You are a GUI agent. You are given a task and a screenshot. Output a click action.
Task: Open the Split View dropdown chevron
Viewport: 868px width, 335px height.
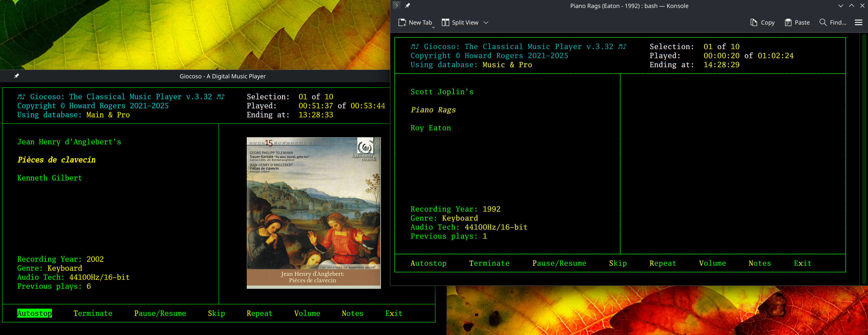coord(486,22)
